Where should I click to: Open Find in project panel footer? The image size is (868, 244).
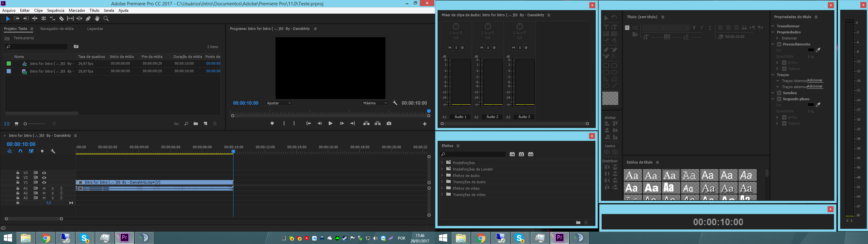(x=186, y=124)
